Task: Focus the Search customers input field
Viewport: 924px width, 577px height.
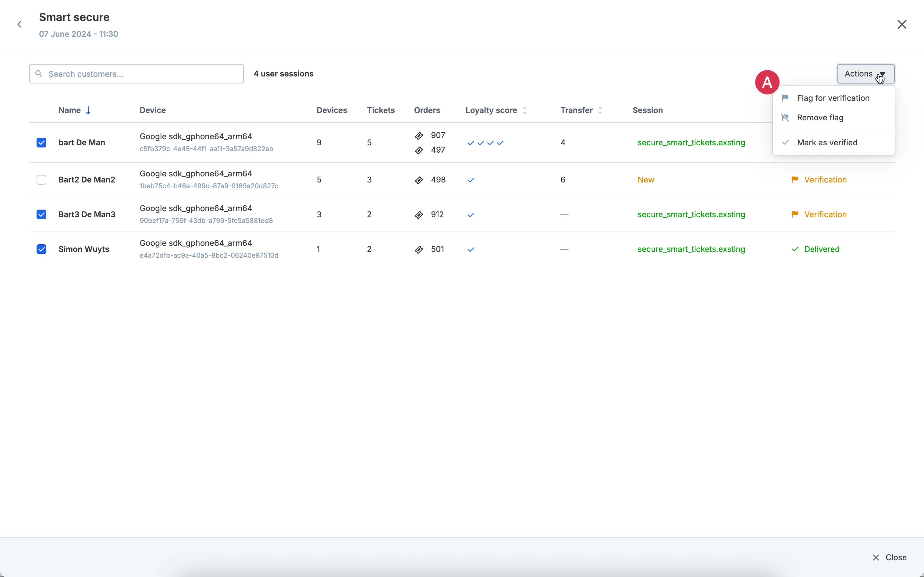Action: coord(136,74)
